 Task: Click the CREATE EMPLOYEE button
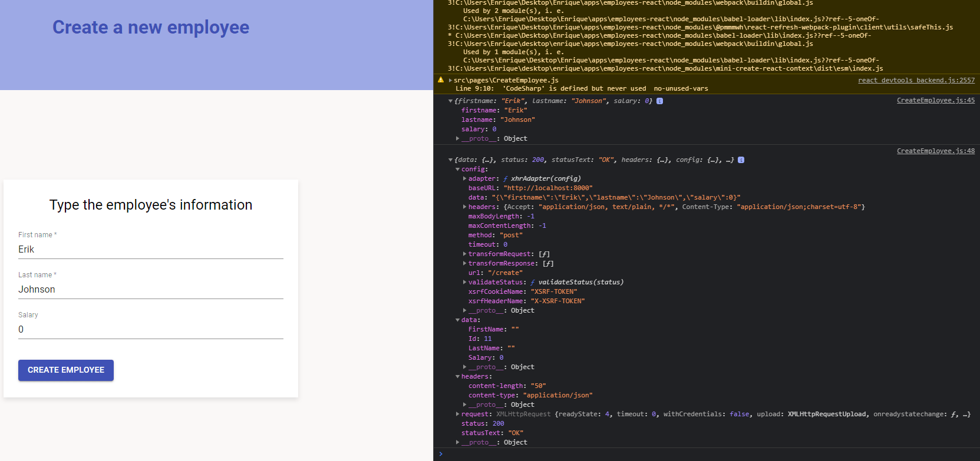[x=66, y=370]
